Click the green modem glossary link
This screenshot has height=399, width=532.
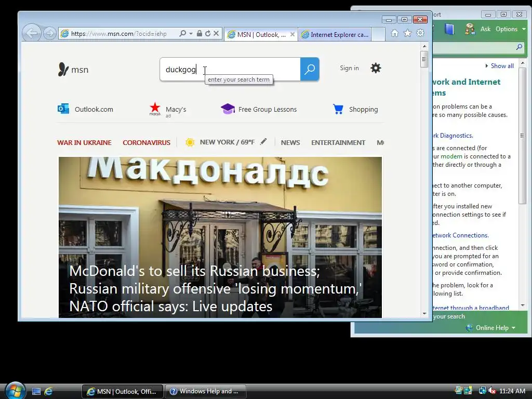pyautogui.click(x=451, y=156)
